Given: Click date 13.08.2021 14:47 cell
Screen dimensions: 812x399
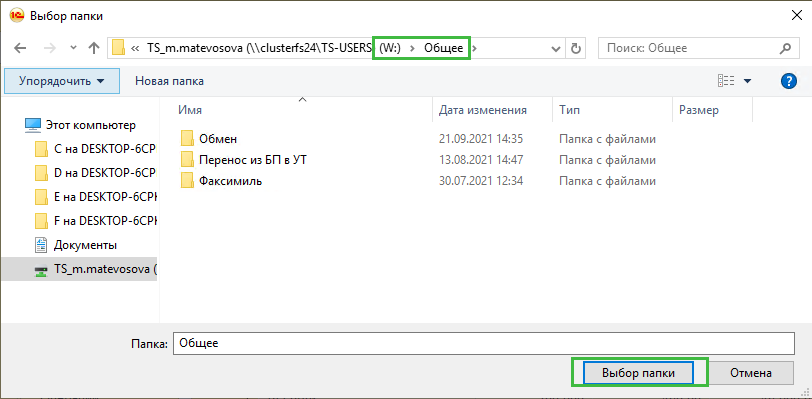Looking at the screenshot, I should (481, 160).
